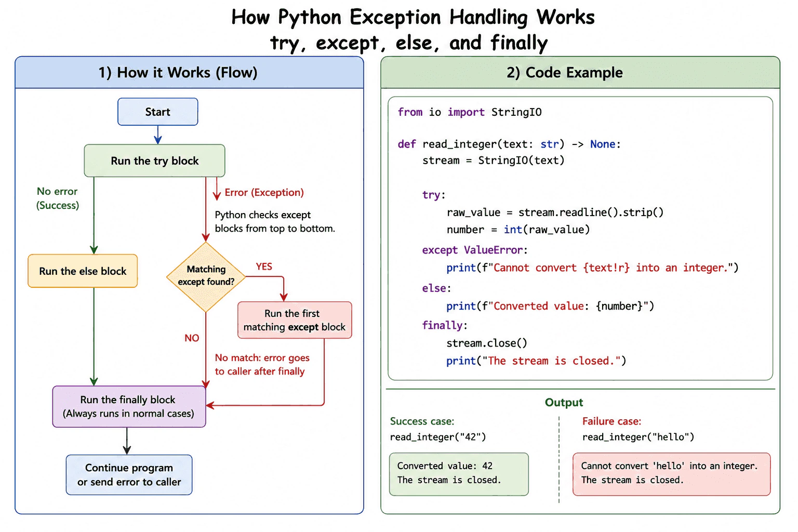798x532 pixels.
Task: Click the green success output box
Action: [x=459, y=474]
